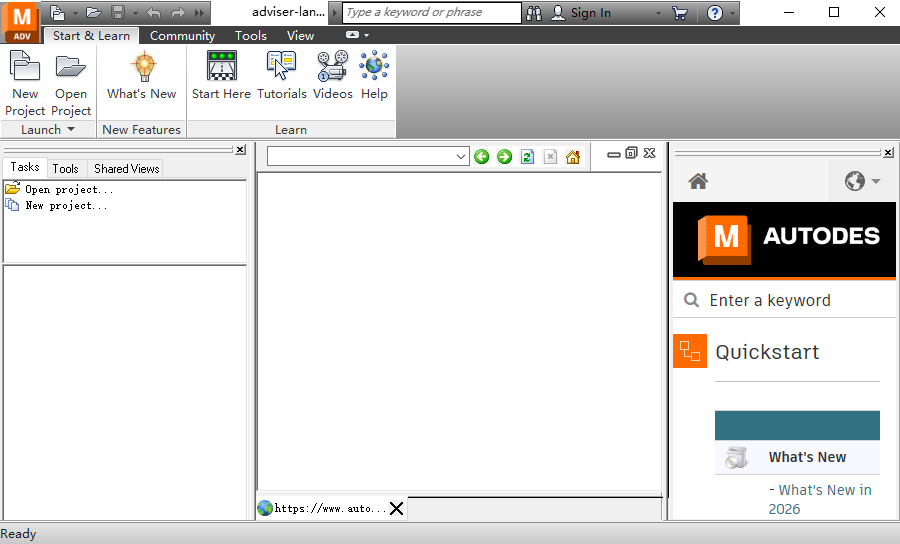Restore the inner browser document window
The width and height of the screenshot is (900, 544).
pyautogui.click(x=631, y=153)
